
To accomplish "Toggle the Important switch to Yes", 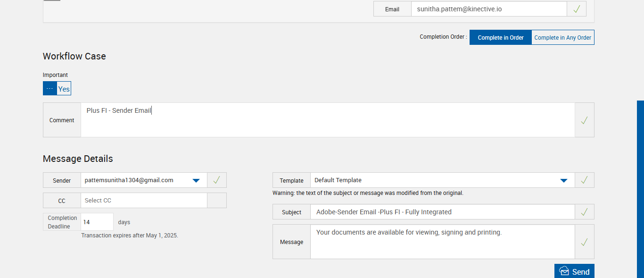I will pos(64,89).
